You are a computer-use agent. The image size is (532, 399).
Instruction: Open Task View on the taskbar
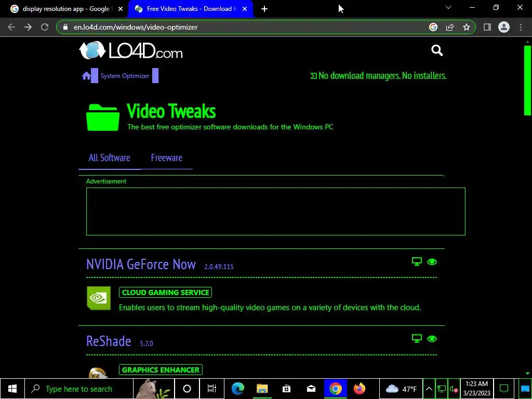pyautogui.click(x=212, y=389)
